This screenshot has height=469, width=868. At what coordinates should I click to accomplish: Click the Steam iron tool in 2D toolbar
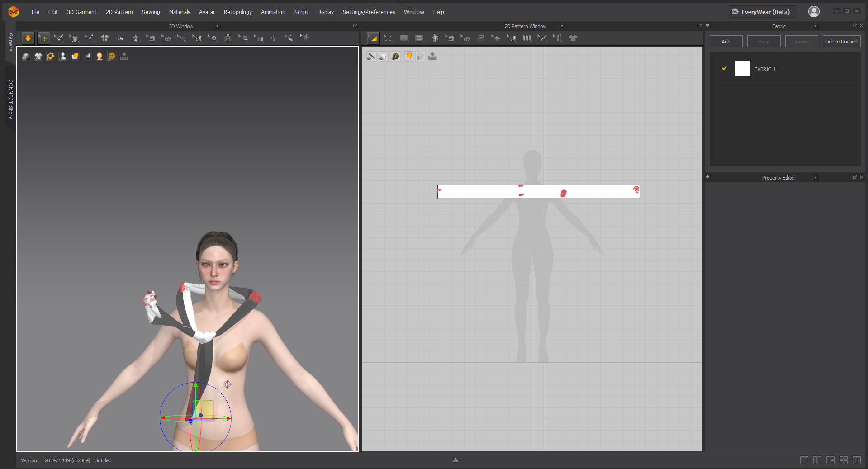pyautogui.click(x=481, y=38)
